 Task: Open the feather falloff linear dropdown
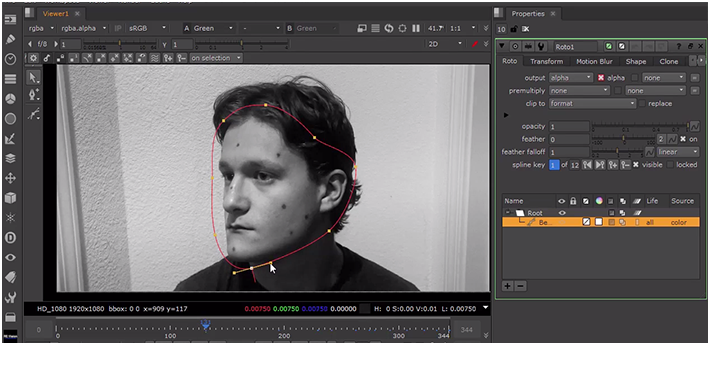tap(678, 152)
